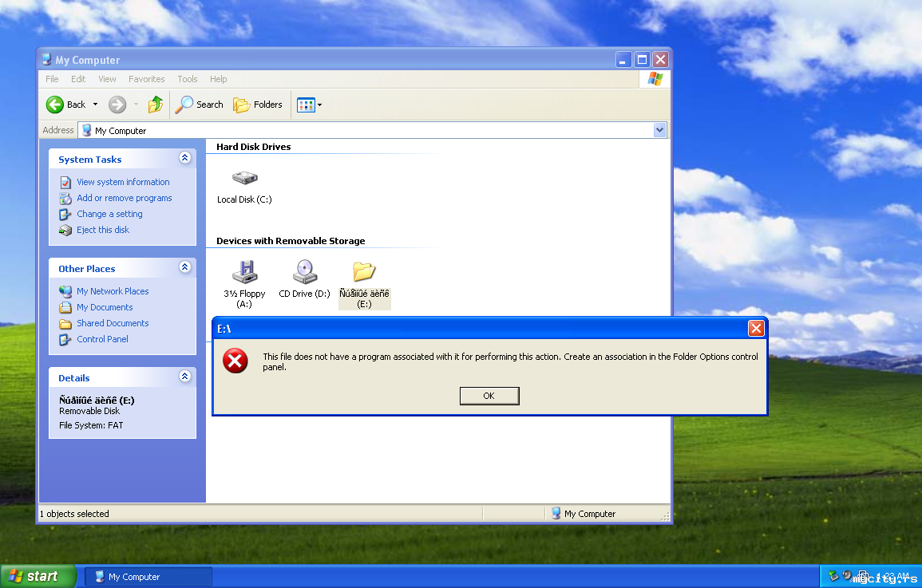Screen dimensions: 922x588
Task: Click the first system tray icon
Action: click(833, 576)
